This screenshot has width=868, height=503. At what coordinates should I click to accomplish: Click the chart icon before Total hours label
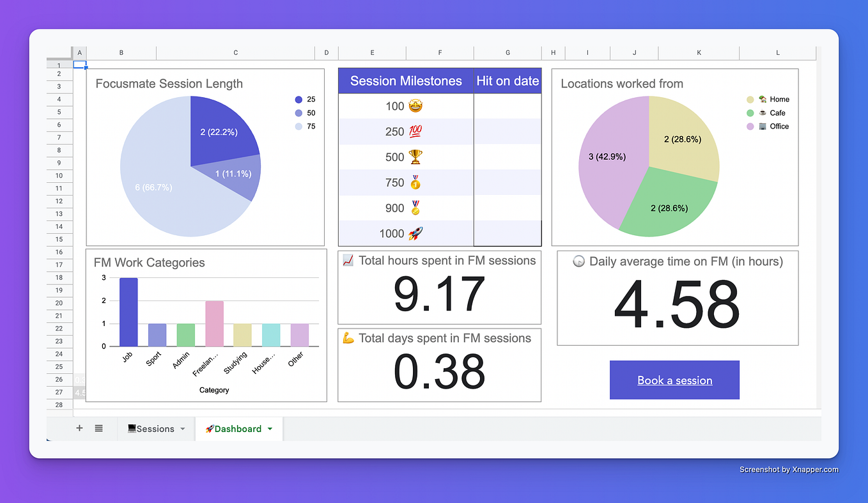[x=348, y=261]
